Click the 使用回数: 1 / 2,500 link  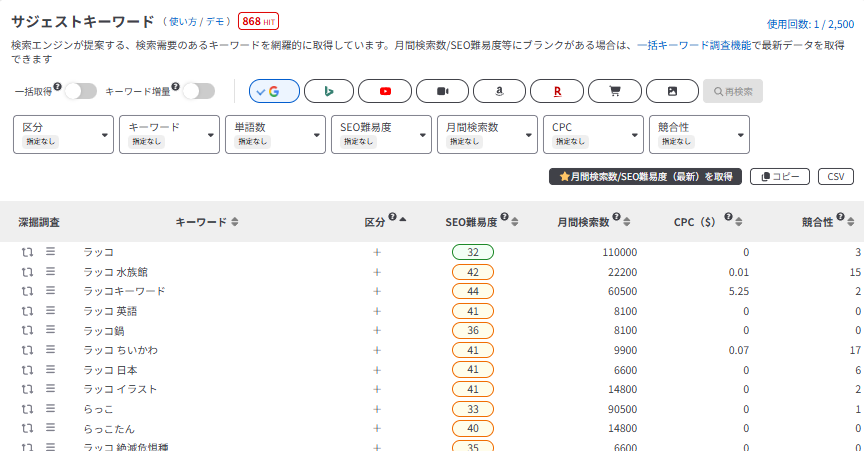point(811,24)
